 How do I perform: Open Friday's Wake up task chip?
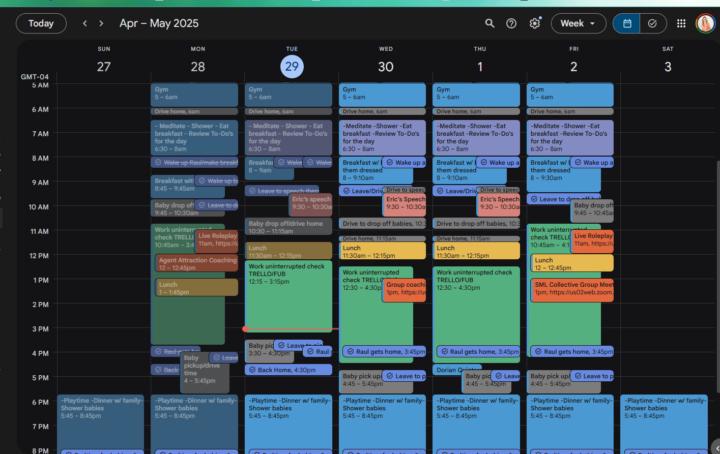(592, 163)
